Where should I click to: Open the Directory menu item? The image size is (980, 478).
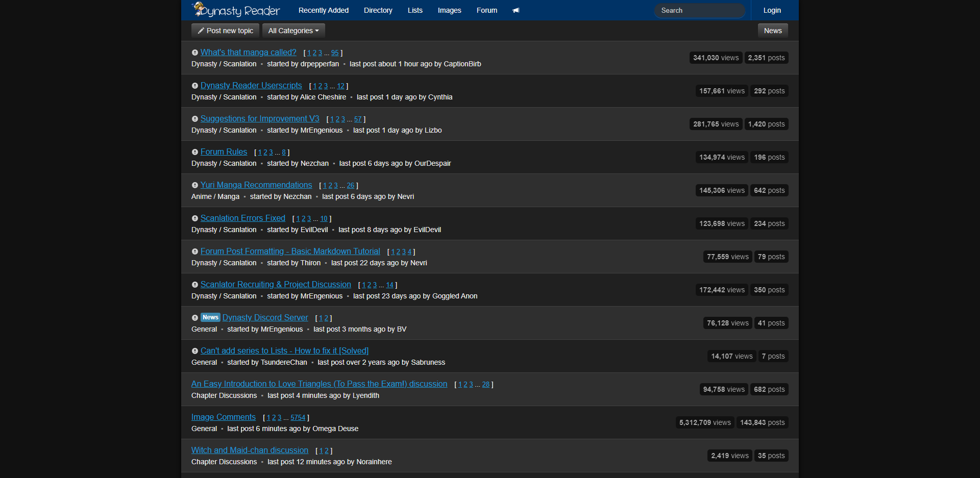pos(378,10)
